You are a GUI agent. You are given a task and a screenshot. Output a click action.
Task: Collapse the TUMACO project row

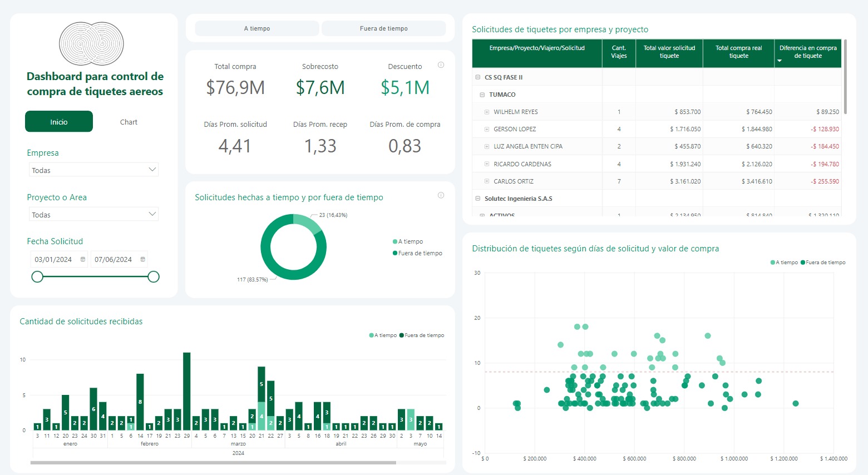(482, 95)
